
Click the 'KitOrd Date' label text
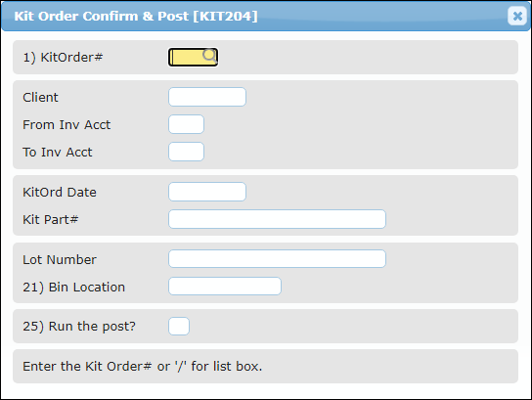(60, 192)
